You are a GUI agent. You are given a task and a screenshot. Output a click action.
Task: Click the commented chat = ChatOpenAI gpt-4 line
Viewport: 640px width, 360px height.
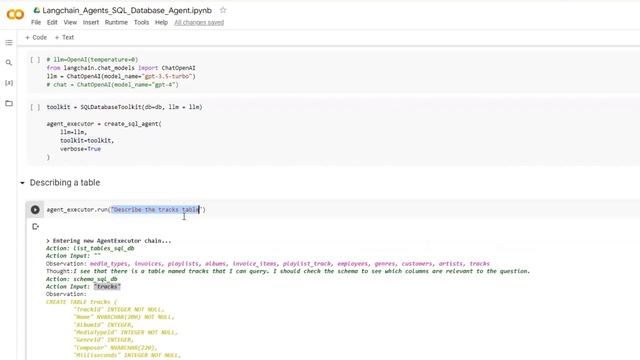(x=112, y=84)
